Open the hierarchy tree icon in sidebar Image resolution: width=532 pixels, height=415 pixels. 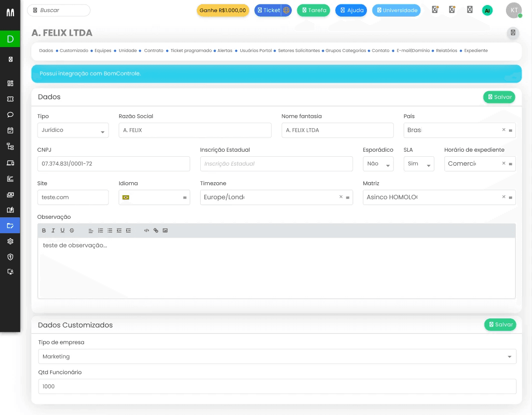10,147
